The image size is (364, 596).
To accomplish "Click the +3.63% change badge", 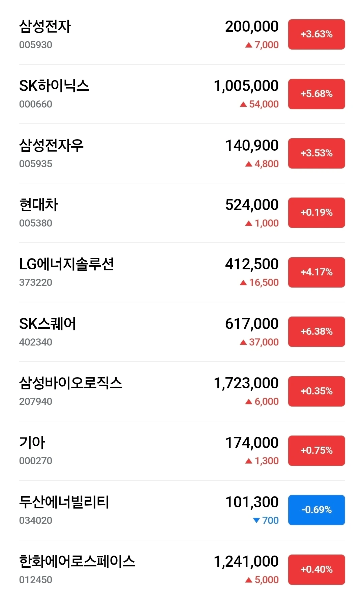I will coord(316,34).
